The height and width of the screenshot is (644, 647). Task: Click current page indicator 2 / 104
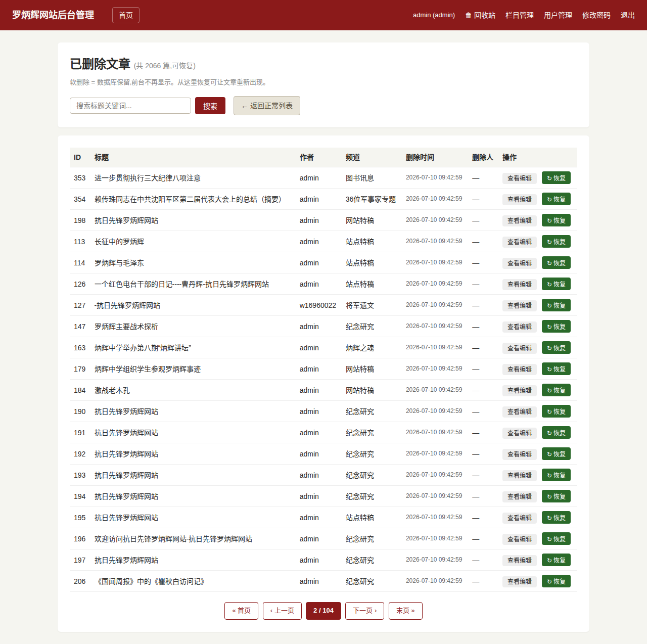click(323, 611)
